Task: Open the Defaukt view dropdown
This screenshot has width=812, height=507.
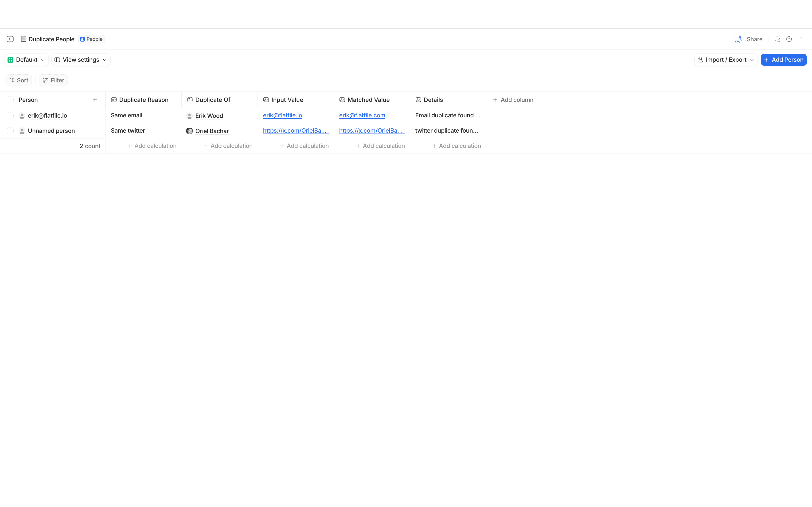Action: coord(26,59)
